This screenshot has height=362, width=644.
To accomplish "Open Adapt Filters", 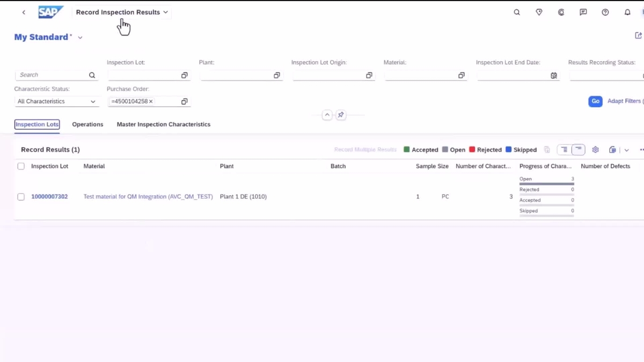I will click(625, 101).
